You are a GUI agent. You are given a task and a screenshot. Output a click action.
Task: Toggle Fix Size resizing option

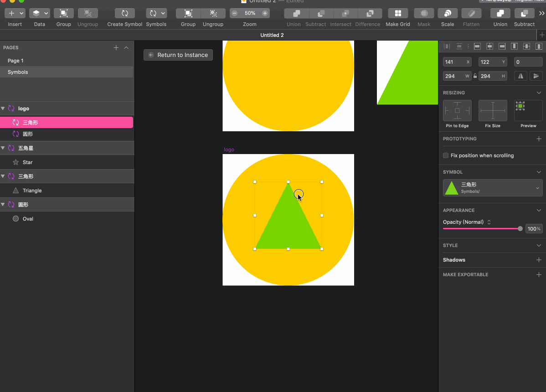pyautogui.click(x=493, y=111)
